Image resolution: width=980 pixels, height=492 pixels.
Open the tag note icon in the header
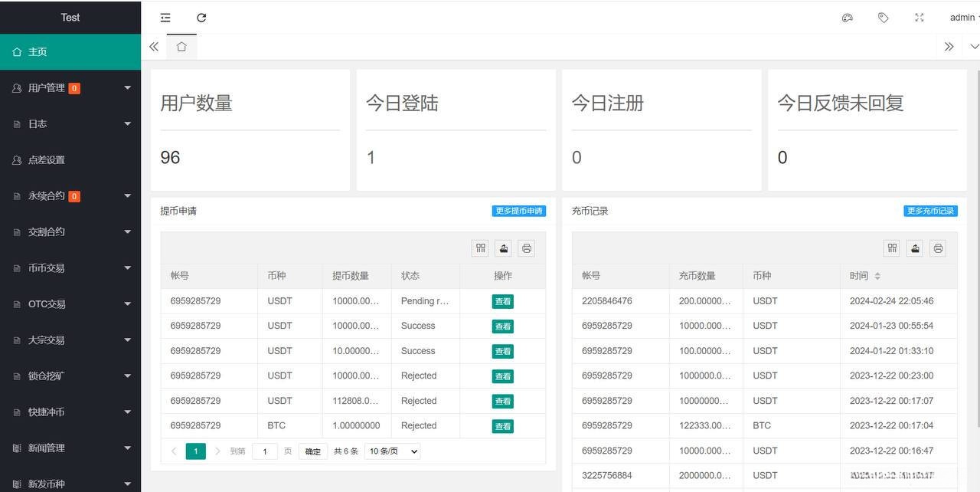tap(884, 18)
